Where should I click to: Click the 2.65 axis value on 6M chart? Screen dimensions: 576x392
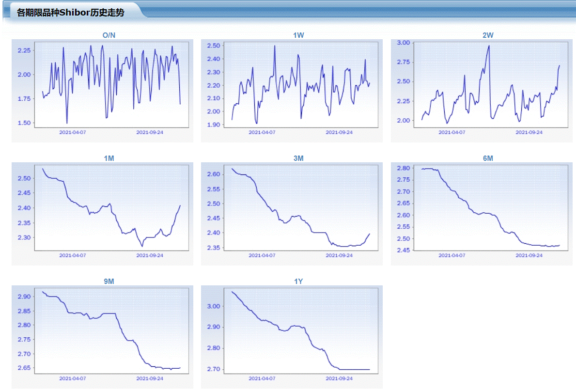pos(404,203)
